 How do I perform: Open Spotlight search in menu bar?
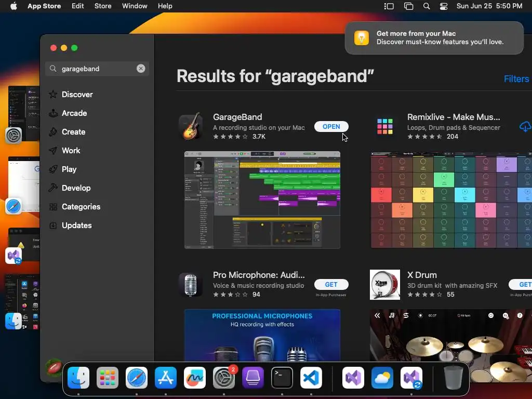point(427,6)
